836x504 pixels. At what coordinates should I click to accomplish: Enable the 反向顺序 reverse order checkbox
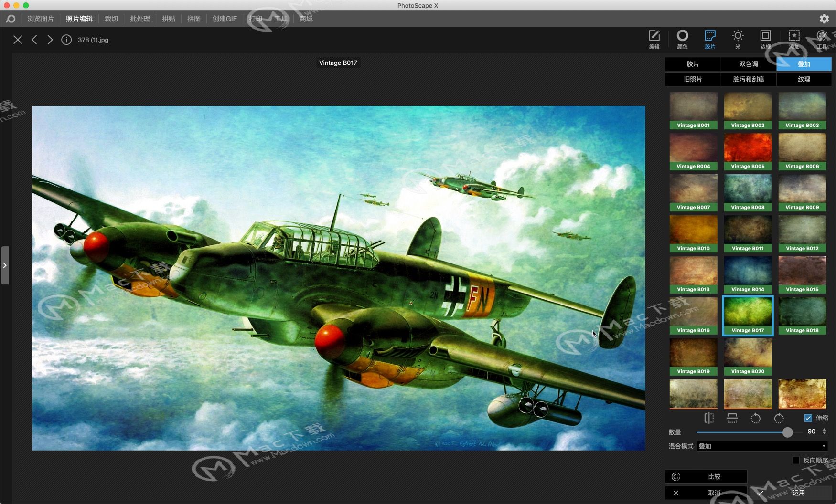click(795, 460)
